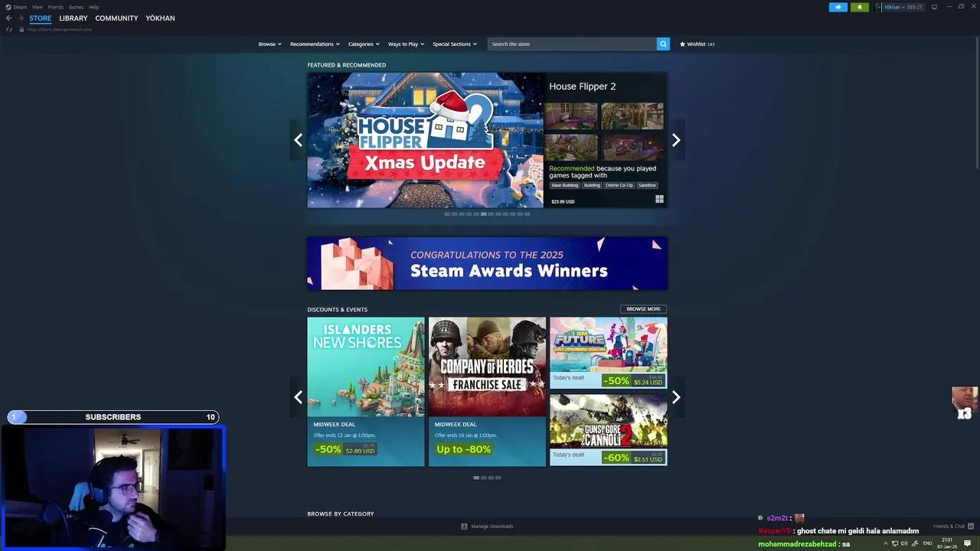Open Company of Heroes Franchise Sale card
The image size is (980, 551).
pyautogui.click(x=487, y=392)
